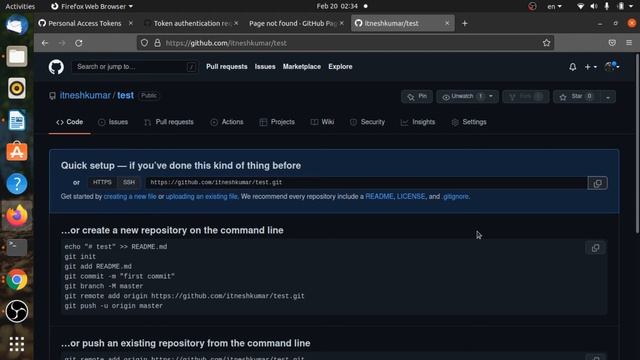This screenshot has width=640, height=360.
Task: Click the README link
Action: pyautogui.click(x=379, y=196)
